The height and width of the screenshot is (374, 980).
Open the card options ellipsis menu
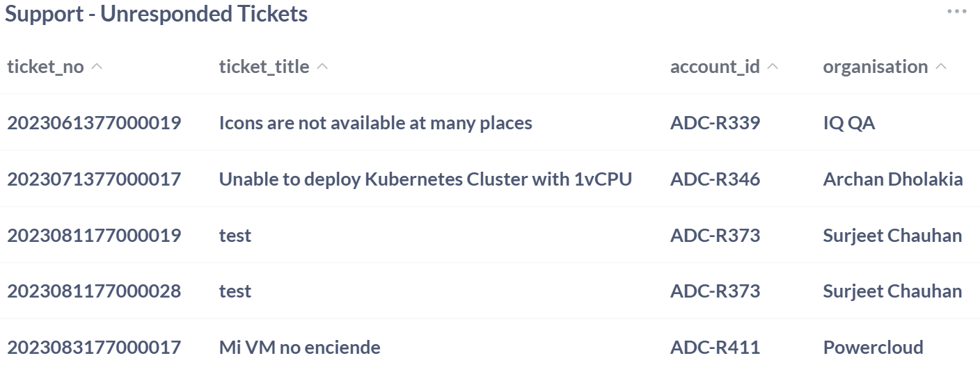(x=956, y=12)
